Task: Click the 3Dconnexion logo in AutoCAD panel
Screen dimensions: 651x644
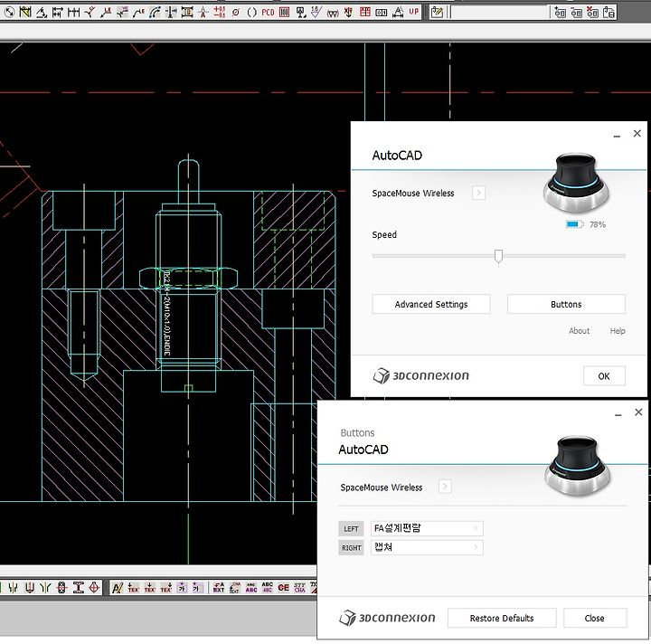Action: tap(420, 375)
